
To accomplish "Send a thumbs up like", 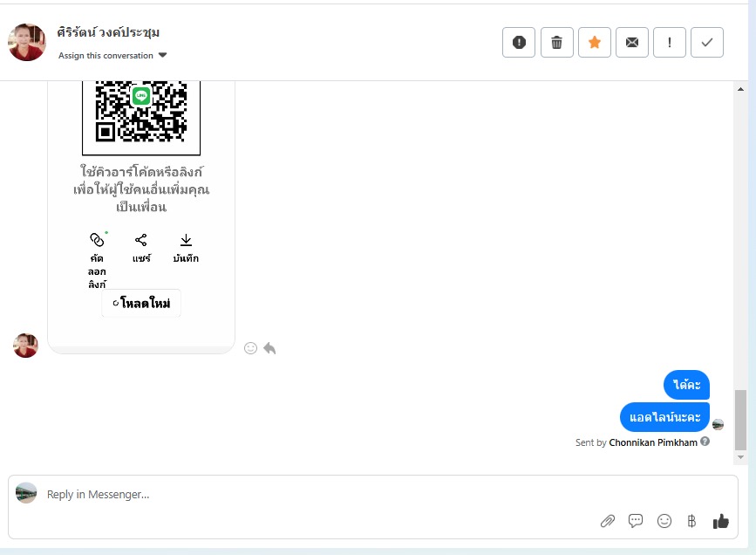I will [721, 521].
